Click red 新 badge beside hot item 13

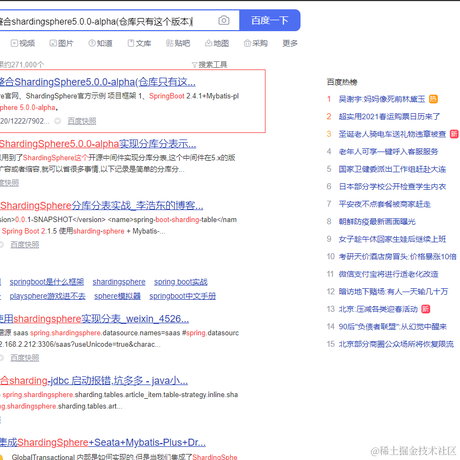(x=426, y=309)
